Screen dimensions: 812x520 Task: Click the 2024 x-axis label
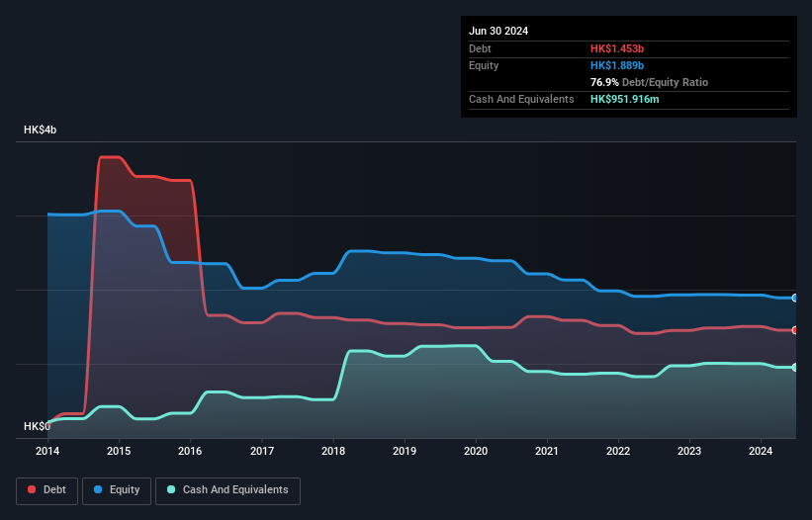761,451
